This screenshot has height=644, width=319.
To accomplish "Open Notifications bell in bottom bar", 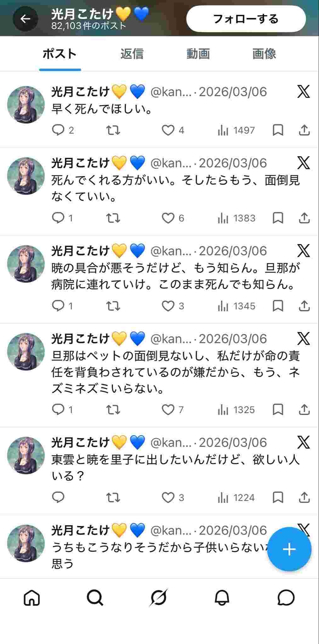I will coord(222,597).
